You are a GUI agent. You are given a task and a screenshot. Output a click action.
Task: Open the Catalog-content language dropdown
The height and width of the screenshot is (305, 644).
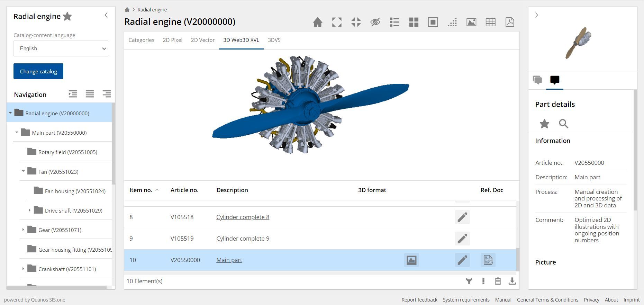61,48
